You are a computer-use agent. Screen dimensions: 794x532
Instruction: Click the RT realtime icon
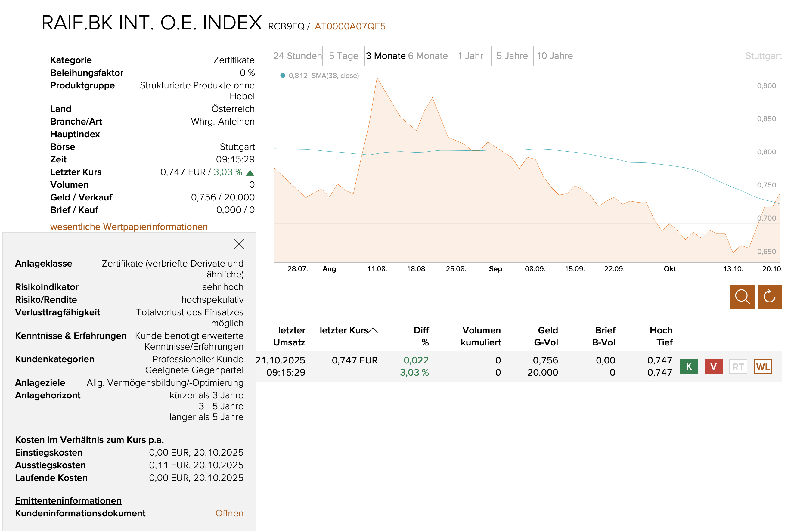[x=738, y=367]
